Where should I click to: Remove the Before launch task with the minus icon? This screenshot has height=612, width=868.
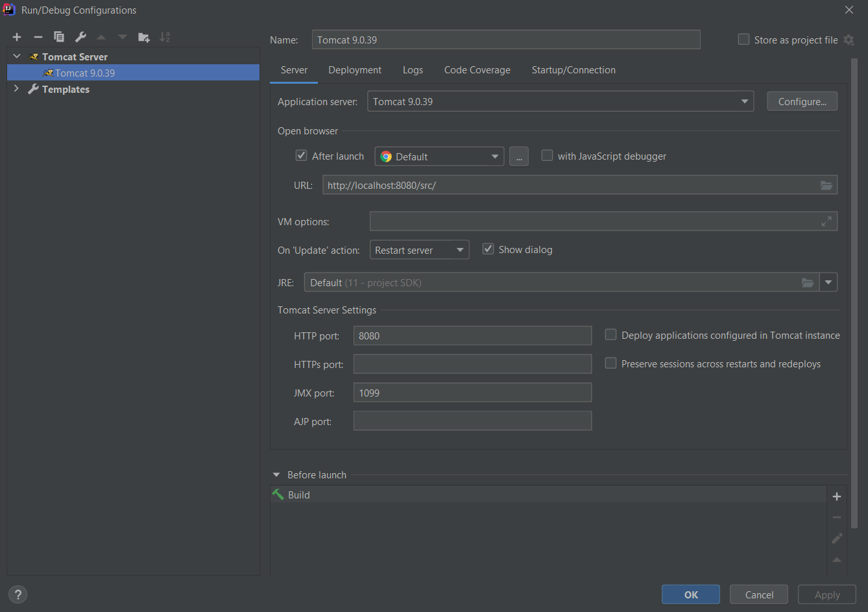837,517
